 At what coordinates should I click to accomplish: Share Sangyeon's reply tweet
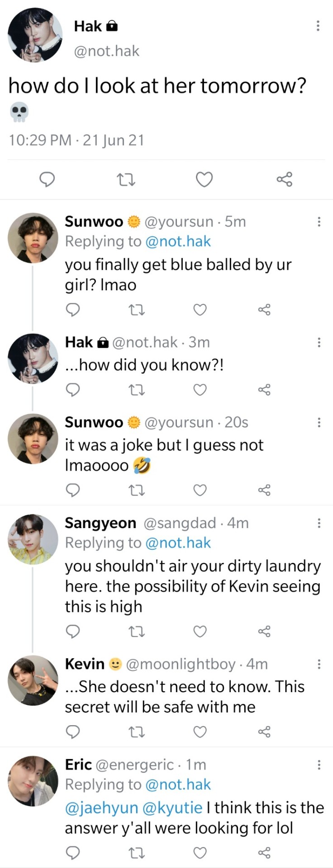pyautogui.click(x=264, y=631)
